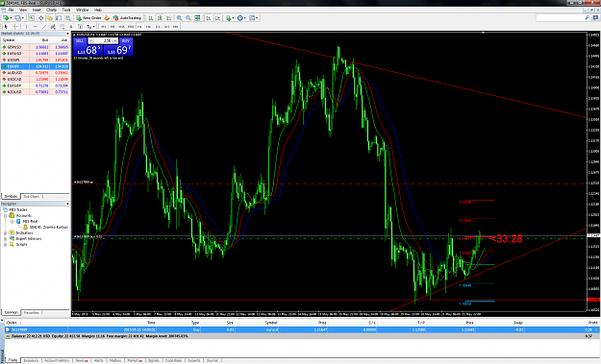601x364 pixels.
Task: Click the one-click trading volume field
Action: point(103,40)
